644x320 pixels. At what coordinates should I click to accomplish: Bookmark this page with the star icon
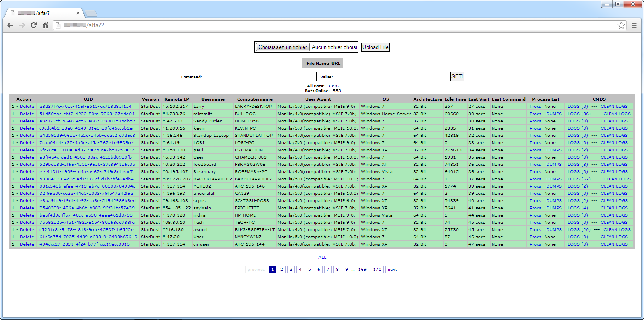pos(621,25)
